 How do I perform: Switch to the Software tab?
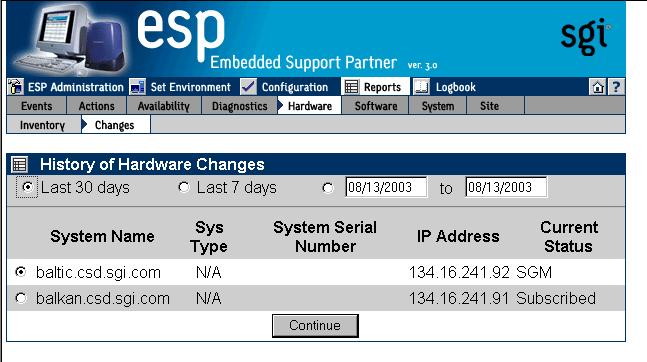tap(375, 106)
